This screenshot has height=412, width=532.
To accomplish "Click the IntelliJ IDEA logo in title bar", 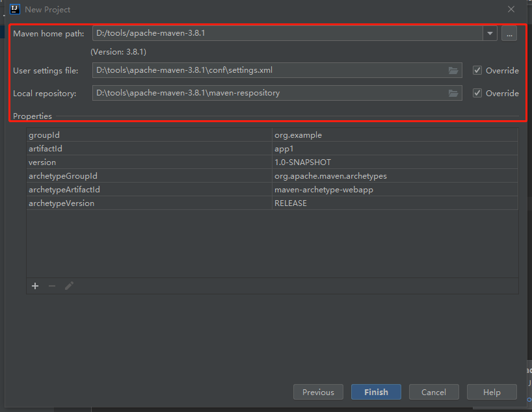I will [15, 9].
